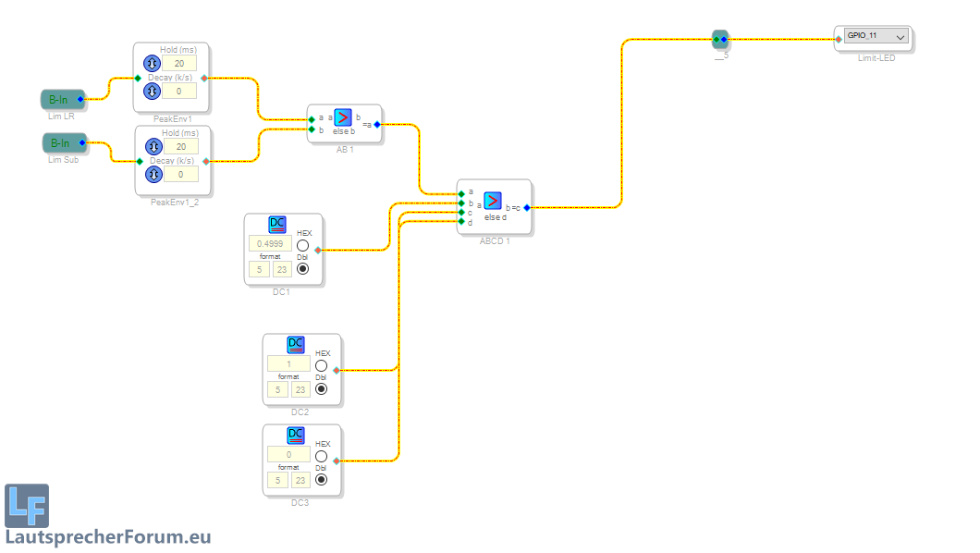Click the Hold value field in PeakEnv1

[180, 63]
